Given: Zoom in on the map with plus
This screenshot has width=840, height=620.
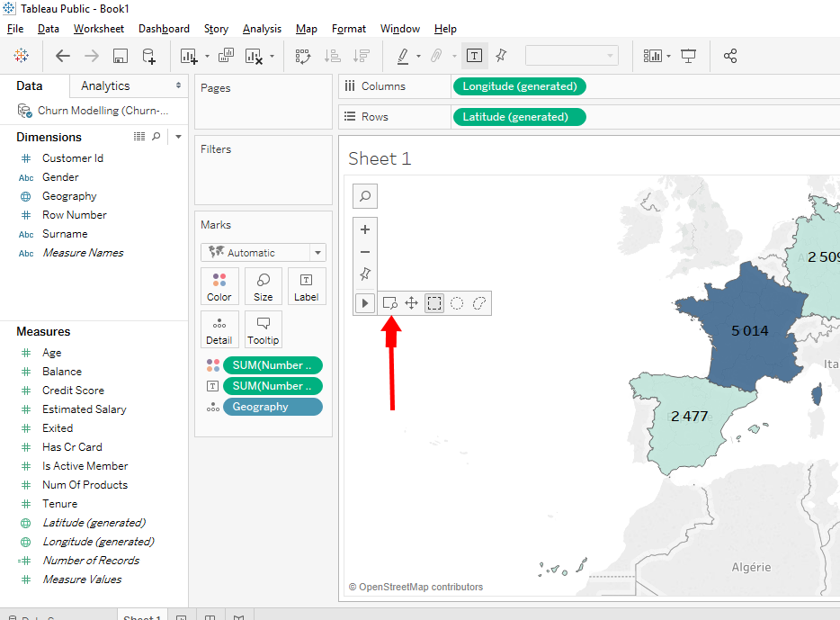Looking at the screenshot, I should (365, 229).
